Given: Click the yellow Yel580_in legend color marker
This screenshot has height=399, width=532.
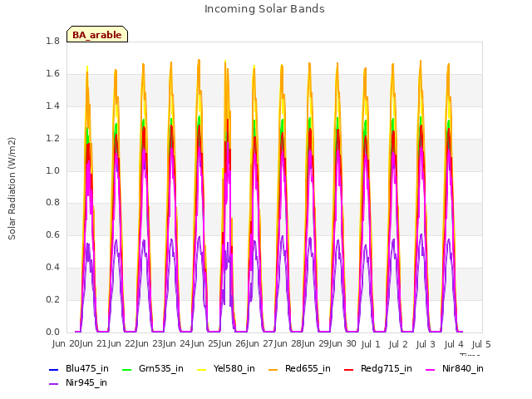Looking at the screenshot, I should click(202, 369).
